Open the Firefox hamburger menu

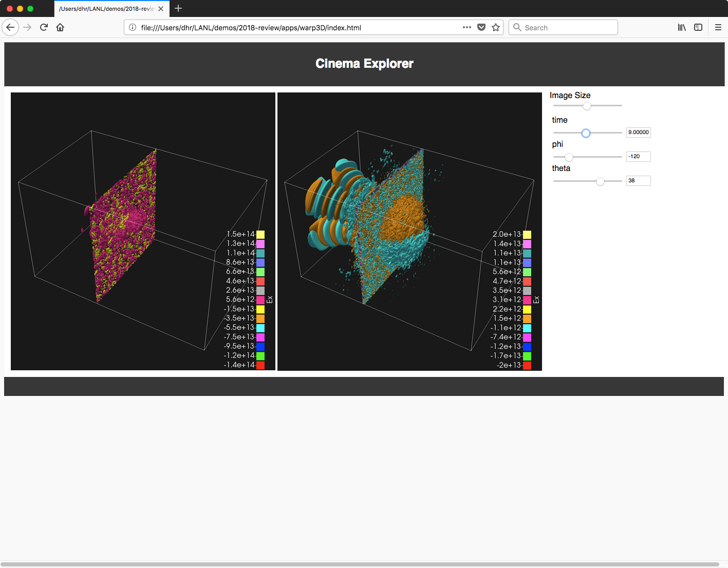[718, 27]
